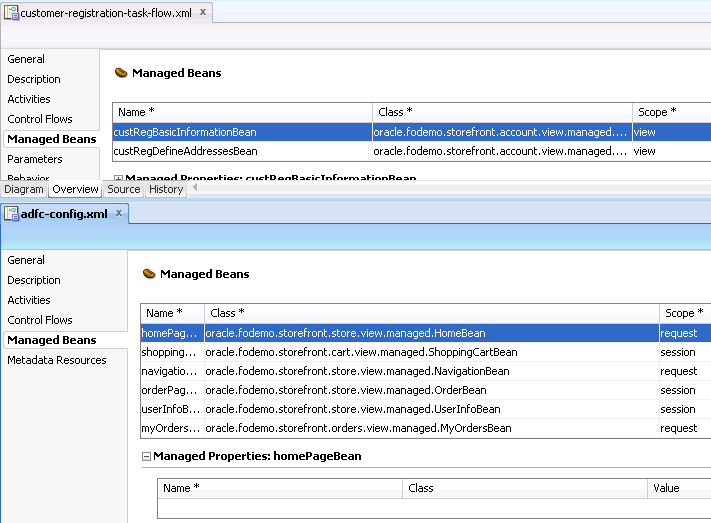711x523 pixels.
Task: Select the myOrders... bean name cell
Action: point(172,428)
